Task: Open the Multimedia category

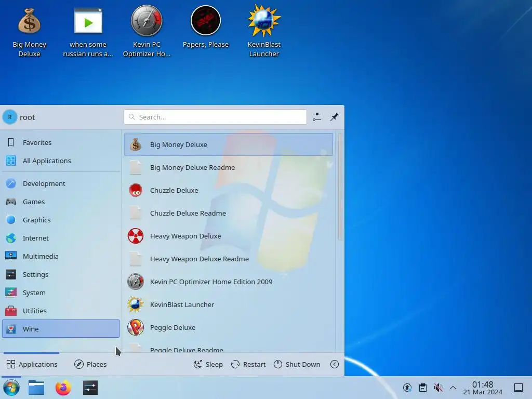Action: tap(61, 257)
